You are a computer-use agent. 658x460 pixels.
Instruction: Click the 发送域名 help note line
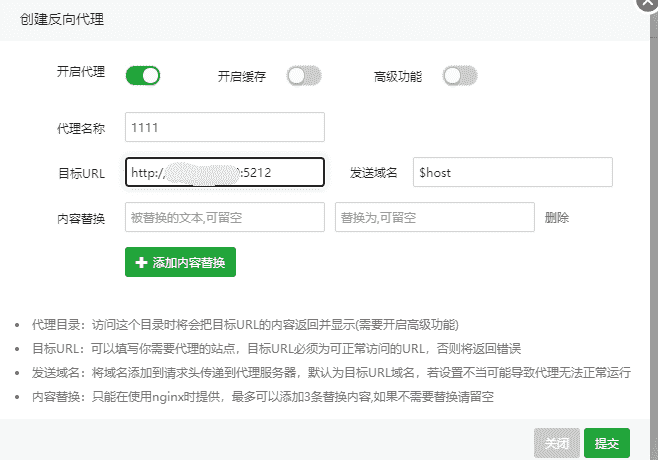332,372
